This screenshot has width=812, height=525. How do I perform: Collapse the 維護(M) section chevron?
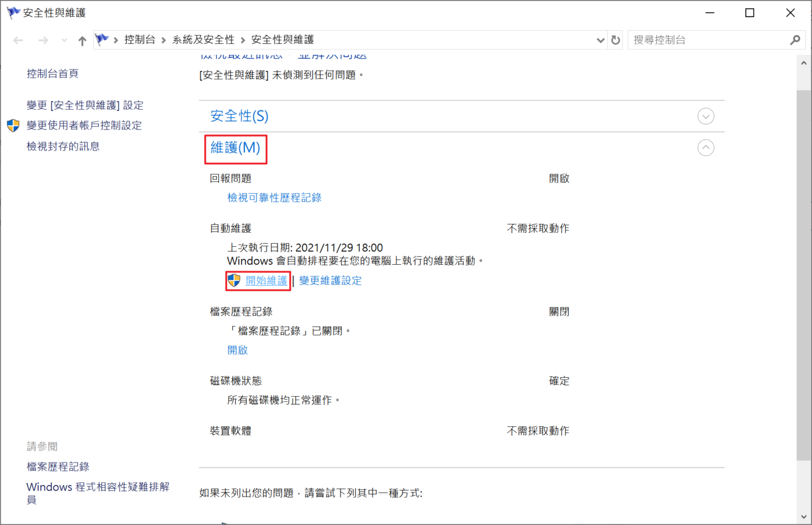(x=706, y=148)
